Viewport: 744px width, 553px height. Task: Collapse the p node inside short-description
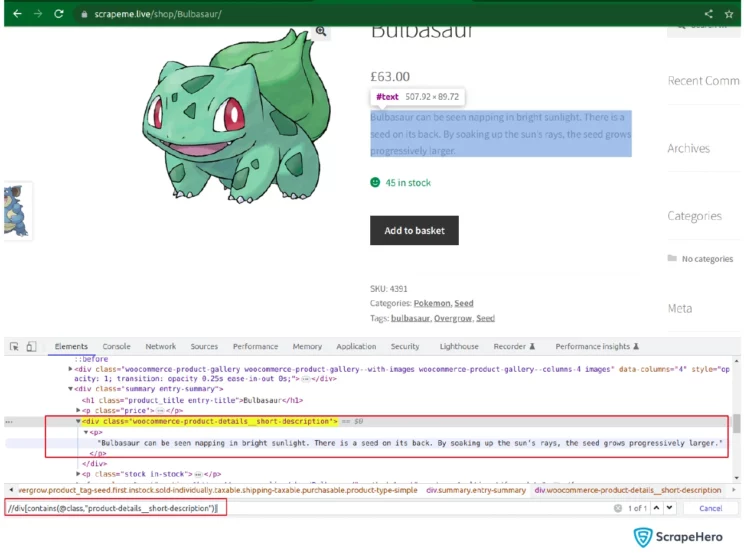pos(86,432)
